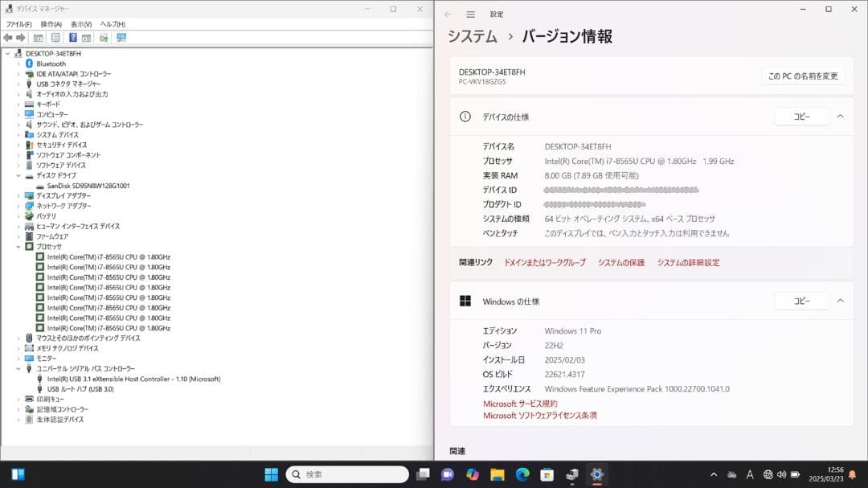This screenshot has width=868, height=488.
Task: Open the Settings navigation hamburger menu
Action: [x=470, y=13]
